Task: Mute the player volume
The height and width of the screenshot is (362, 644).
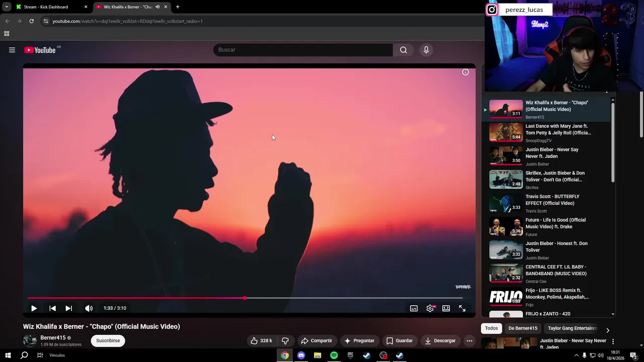Action: click(89, 308)
